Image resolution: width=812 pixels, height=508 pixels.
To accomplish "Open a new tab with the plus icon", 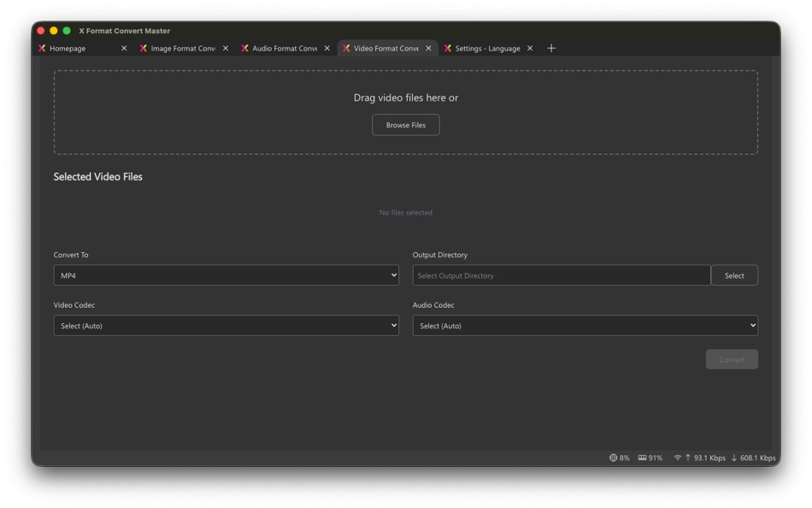I will (551, 48).
